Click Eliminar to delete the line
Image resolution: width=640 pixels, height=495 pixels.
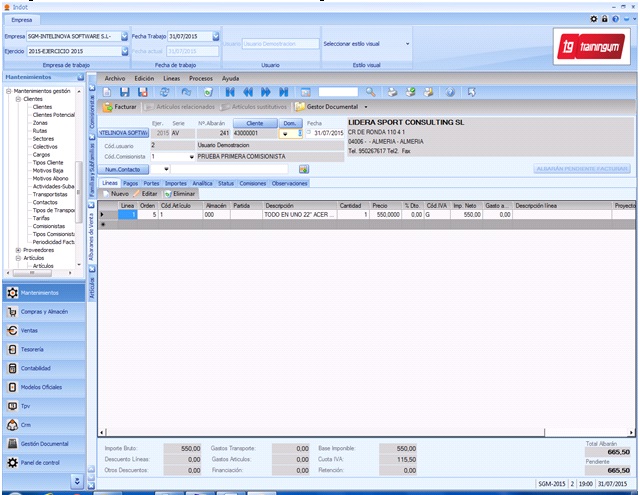point(180,193)
